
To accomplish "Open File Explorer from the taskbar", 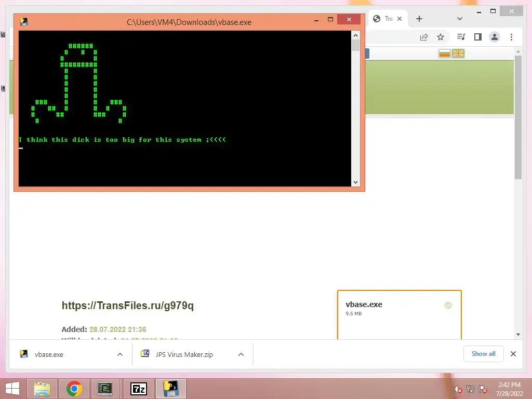I will pos(42,389).
